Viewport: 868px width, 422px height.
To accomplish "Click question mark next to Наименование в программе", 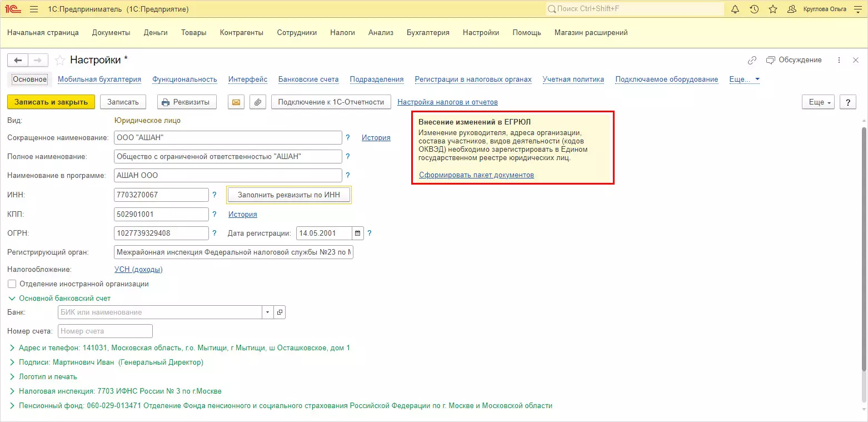I will 348,176.
